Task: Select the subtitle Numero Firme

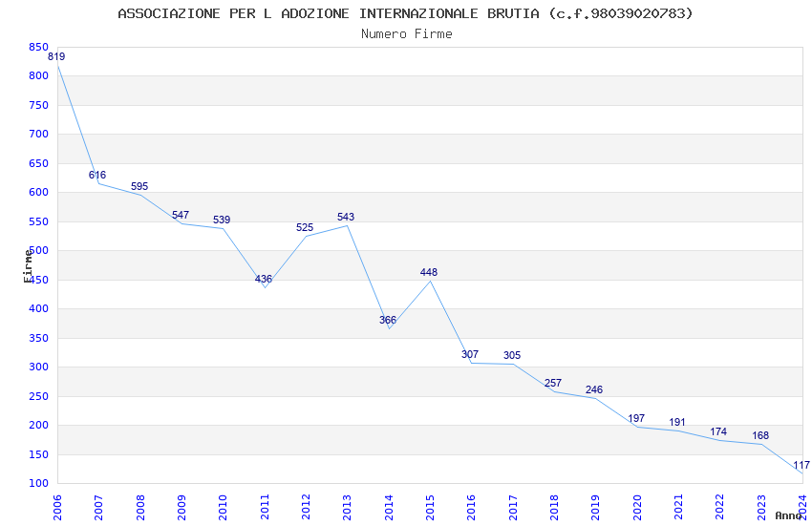Action: coord(407,34)
